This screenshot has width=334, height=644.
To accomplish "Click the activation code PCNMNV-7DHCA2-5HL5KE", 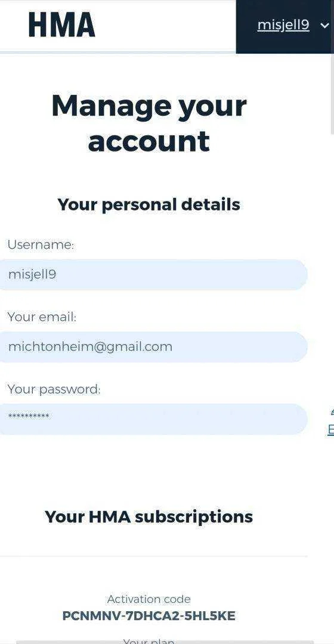I will [149, 616].
